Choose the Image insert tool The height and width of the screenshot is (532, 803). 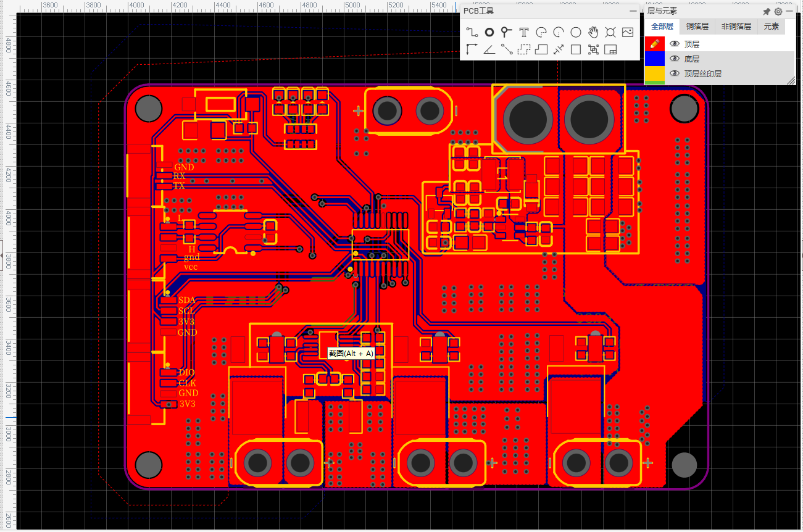point(628,33)
